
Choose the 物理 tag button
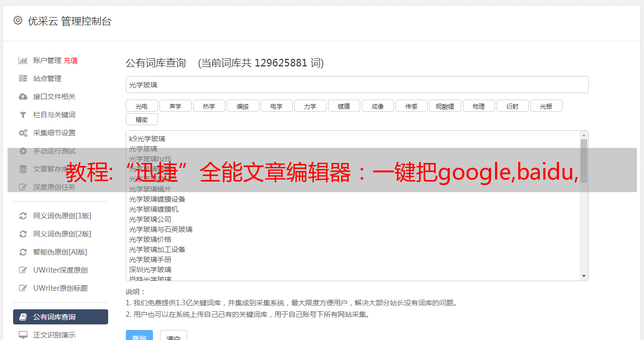pos(478,106)
